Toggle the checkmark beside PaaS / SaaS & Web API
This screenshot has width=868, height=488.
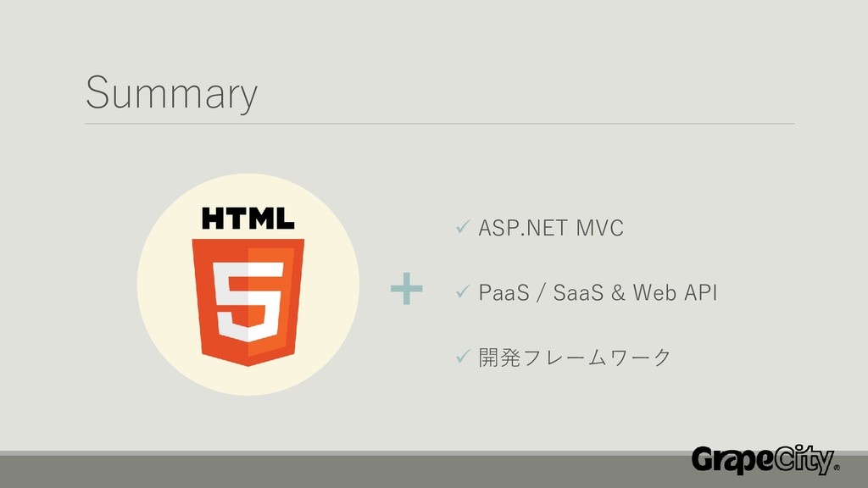[x=463, y=291]
